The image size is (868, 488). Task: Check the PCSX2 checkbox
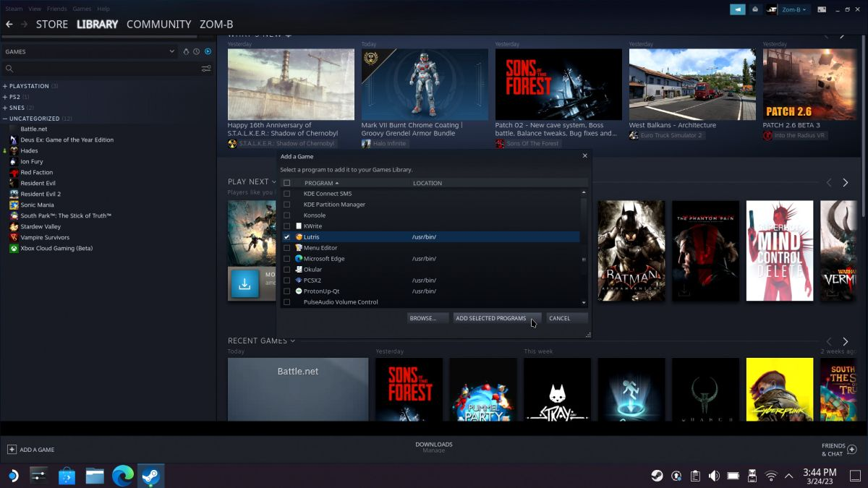[287, 280]
